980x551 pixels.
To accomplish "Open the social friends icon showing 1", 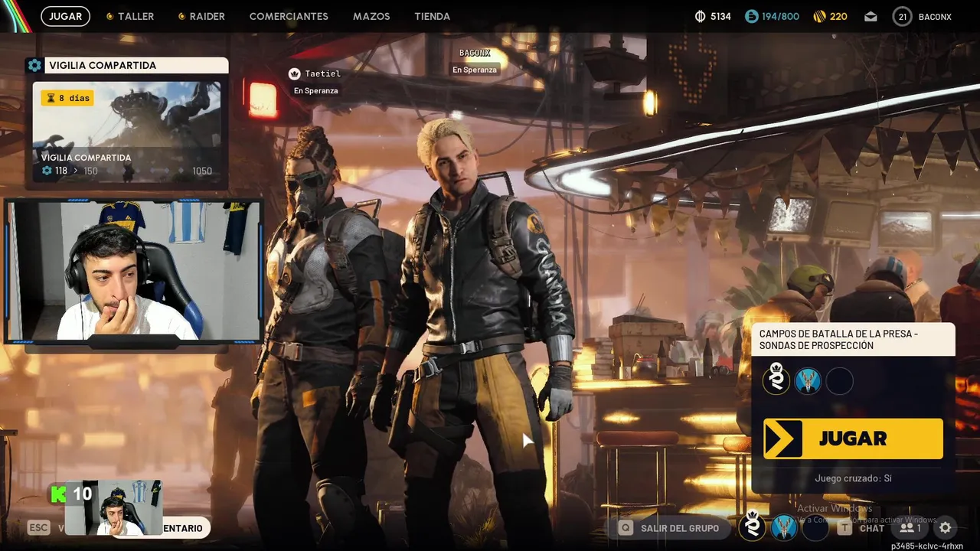I will (x=910, y=527).
